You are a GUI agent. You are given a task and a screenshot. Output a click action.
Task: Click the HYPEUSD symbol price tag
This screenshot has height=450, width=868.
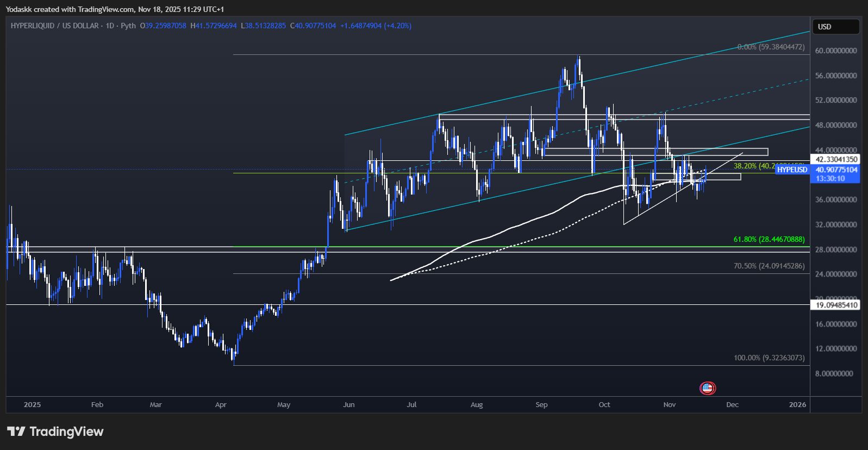point(792,170)
